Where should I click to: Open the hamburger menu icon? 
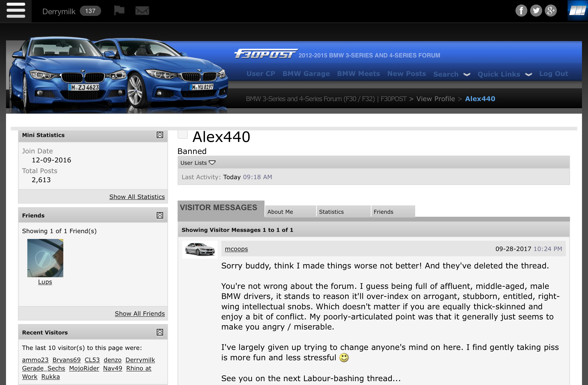16,11
